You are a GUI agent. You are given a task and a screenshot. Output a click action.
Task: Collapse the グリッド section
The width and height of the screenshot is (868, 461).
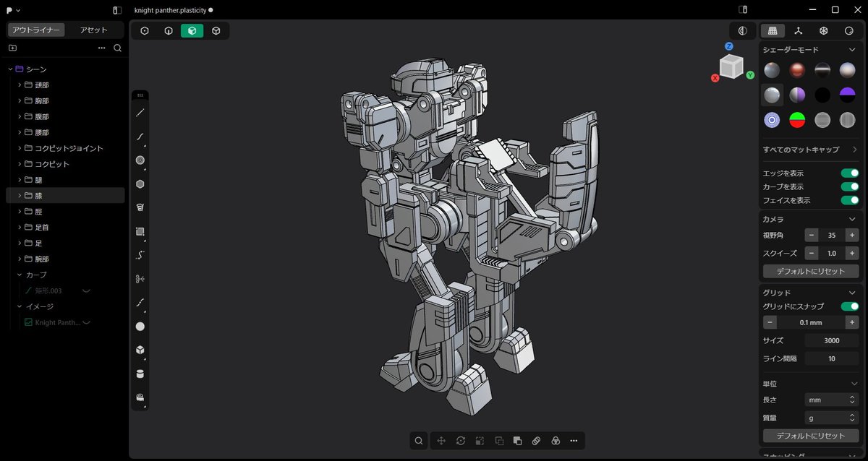coord(852,293)
